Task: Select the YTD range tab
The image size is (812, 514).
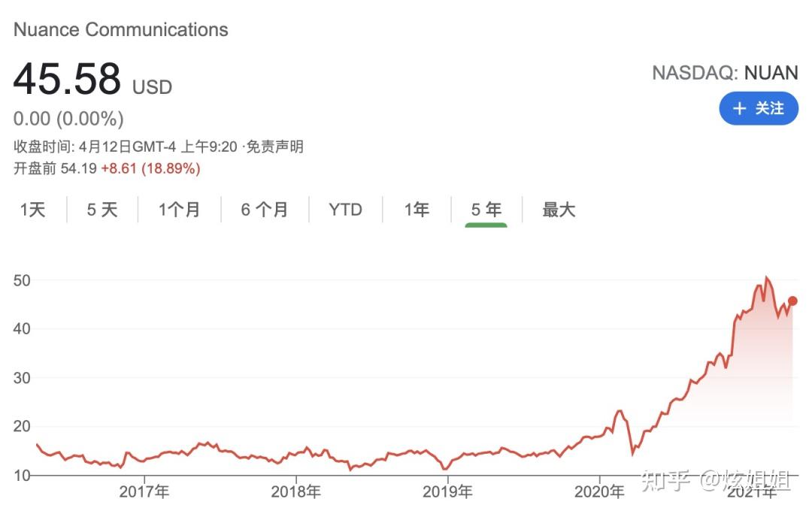Action: tap(345, 210)
